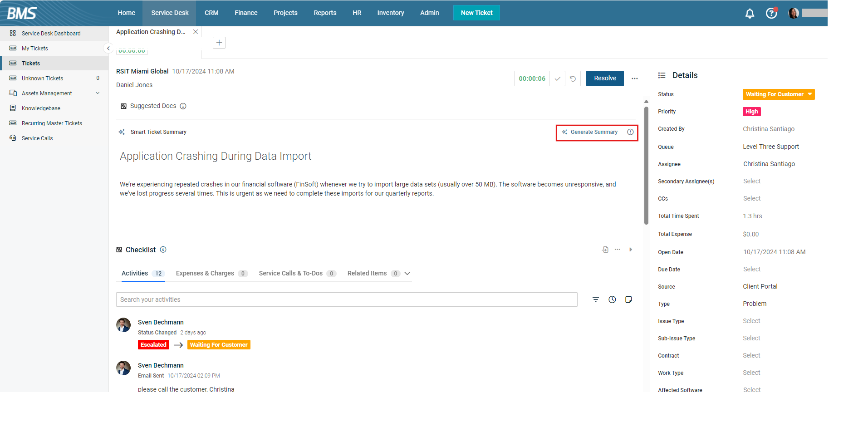Click Generate Summary
The image size is (868, 432).
590,132
